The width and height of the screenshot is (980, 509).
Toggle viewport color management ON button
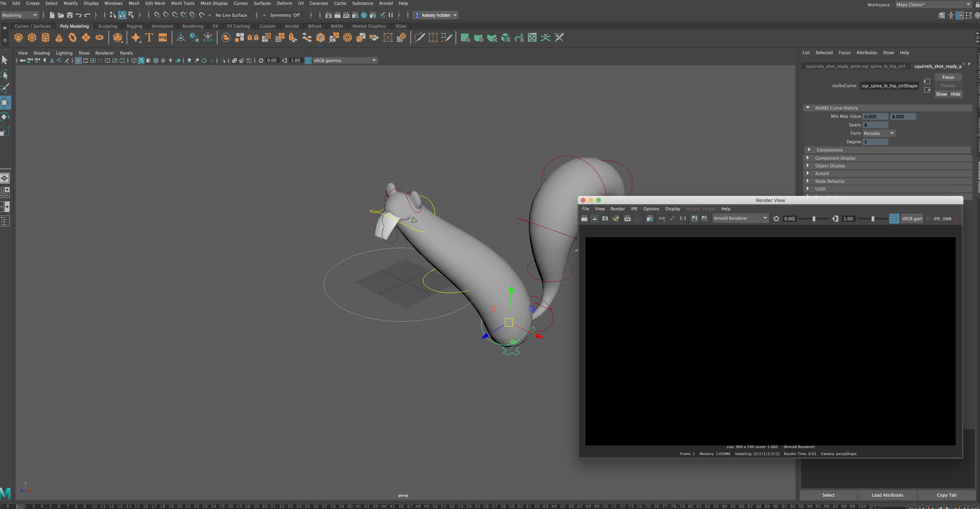(308, 61)
